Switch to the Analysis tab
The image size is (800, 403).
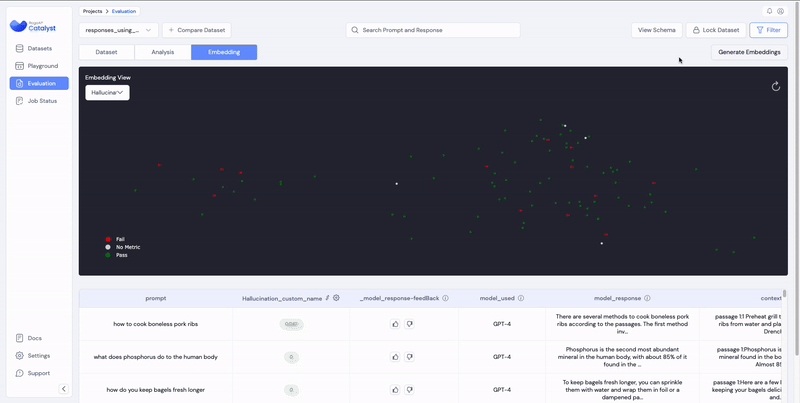click(162, 52)
